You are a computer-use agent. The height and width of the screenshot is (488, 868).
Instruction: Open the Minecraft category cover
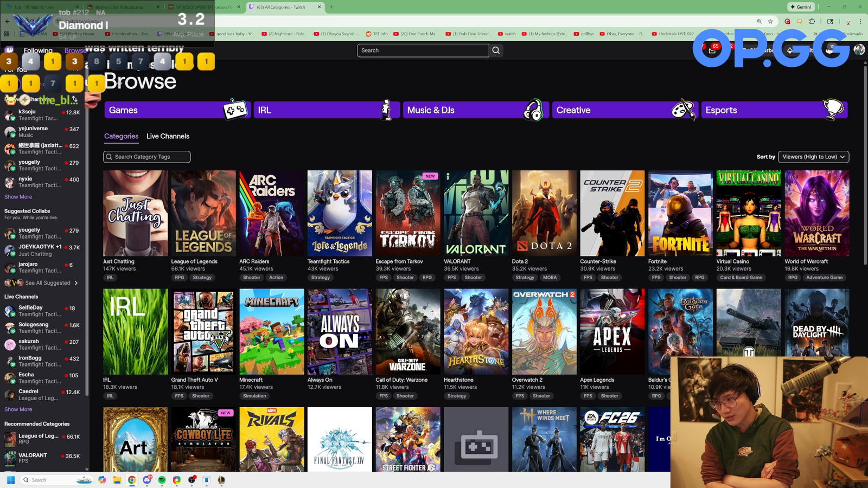271,331
